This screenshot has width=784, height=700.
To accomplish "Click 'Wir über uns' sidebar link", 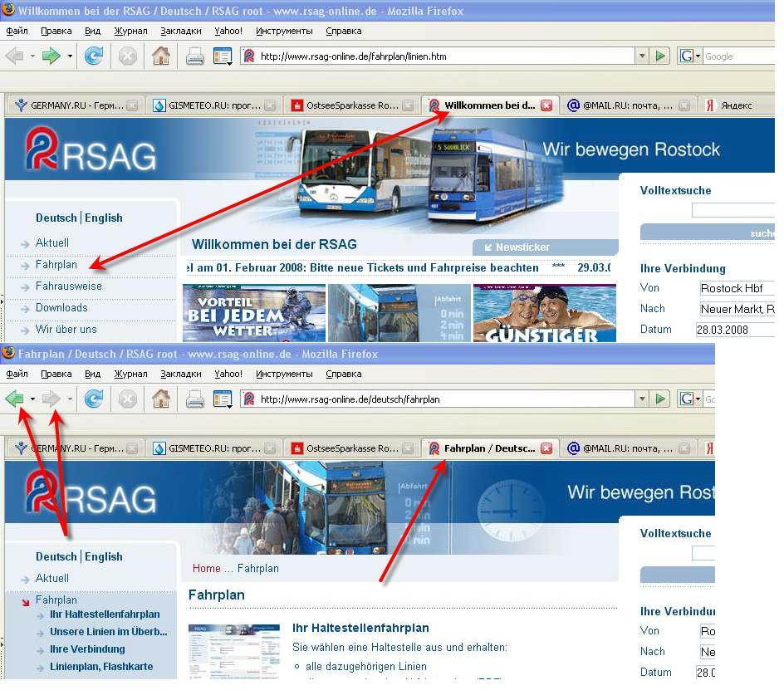I will (x=66, y=329).
